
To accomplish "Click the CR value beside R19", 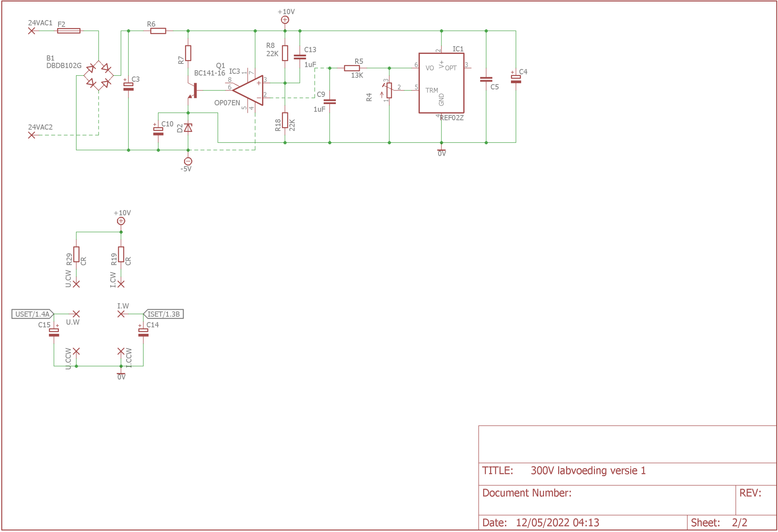I will pyautogui.click(x=128, y=261).
